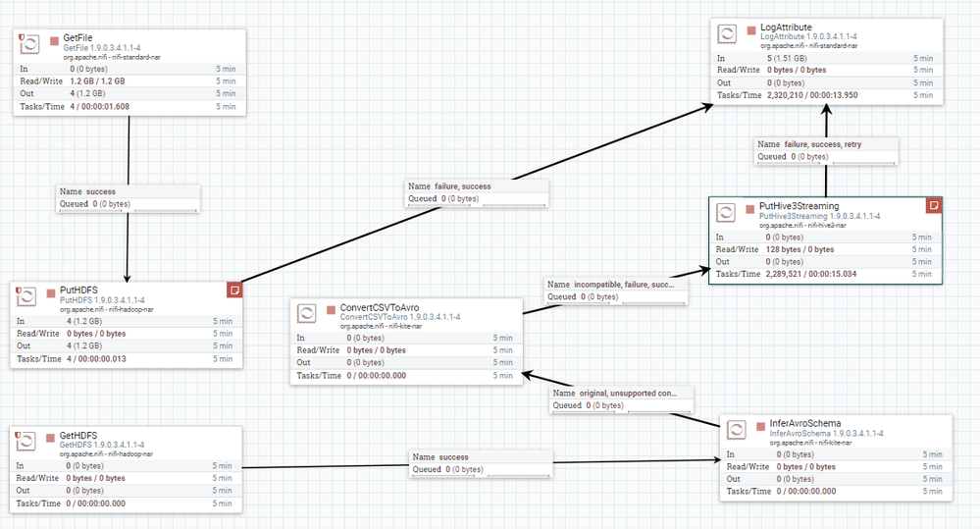980x529 pixels.
Task: Click the LogAttribute processor icon
Action: [x=726, y=33]
